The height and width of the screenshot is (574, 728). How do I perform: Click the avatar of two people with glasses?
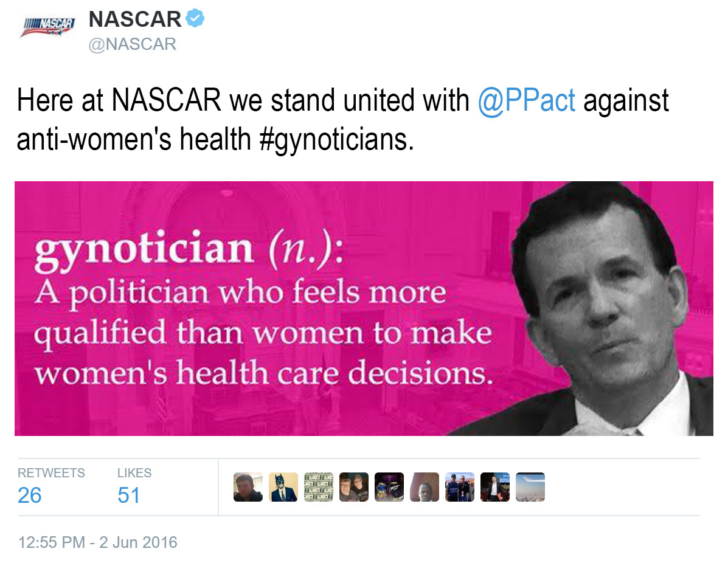coord(353,487)
